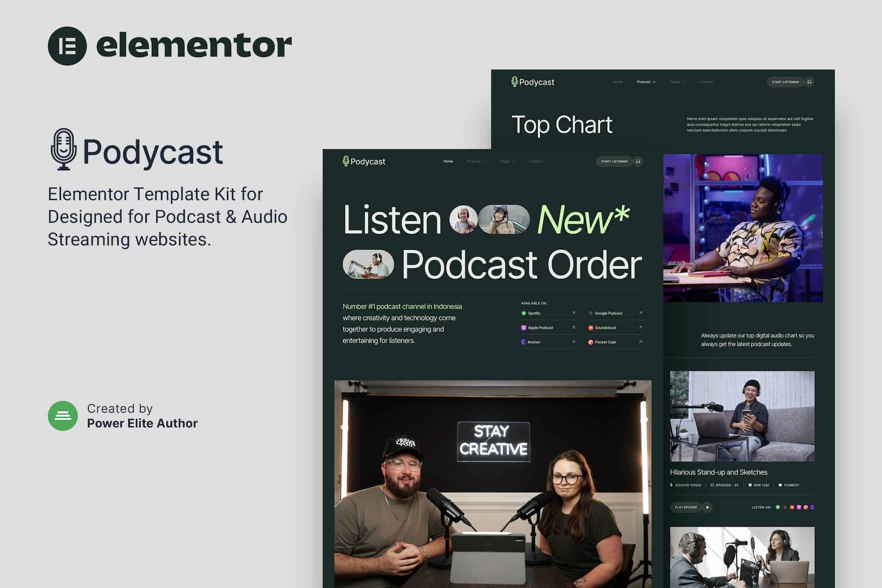
Task: Click the Spotify icon under Available On
Action: [x=524, y=313]
